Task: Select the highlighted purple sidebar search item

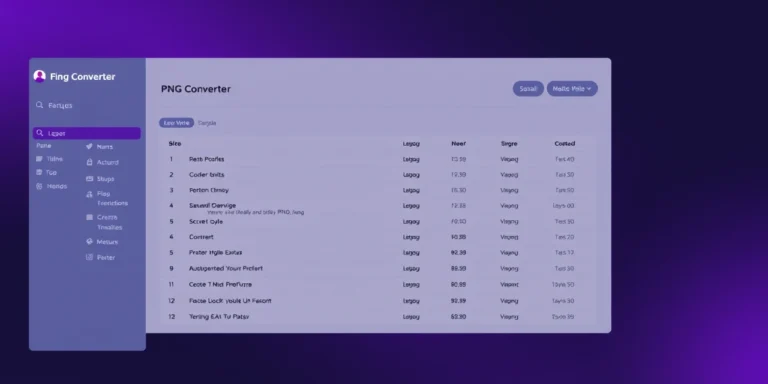Action: click(87, 133)
